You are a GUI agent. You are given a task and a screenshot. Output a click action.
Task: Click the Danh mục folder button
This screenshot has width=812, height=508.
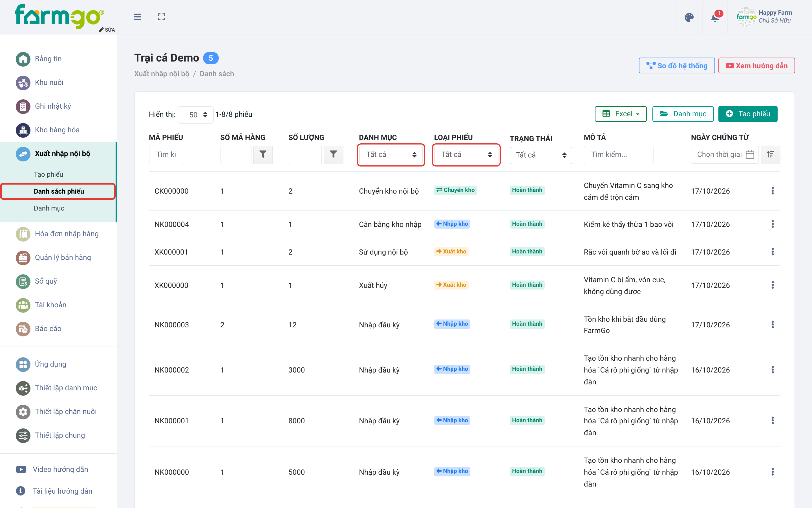click(x=683, y=114)
